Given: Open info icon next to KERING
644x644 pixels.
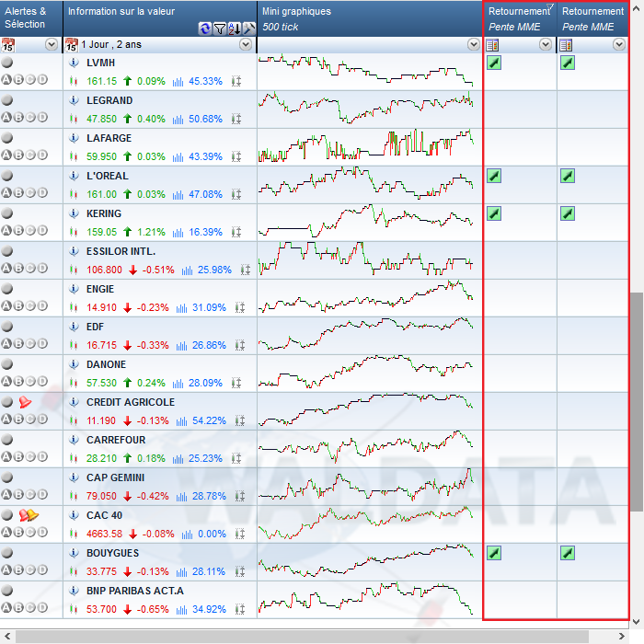Looking at the screenshot, I should click(x=74, y=213).
